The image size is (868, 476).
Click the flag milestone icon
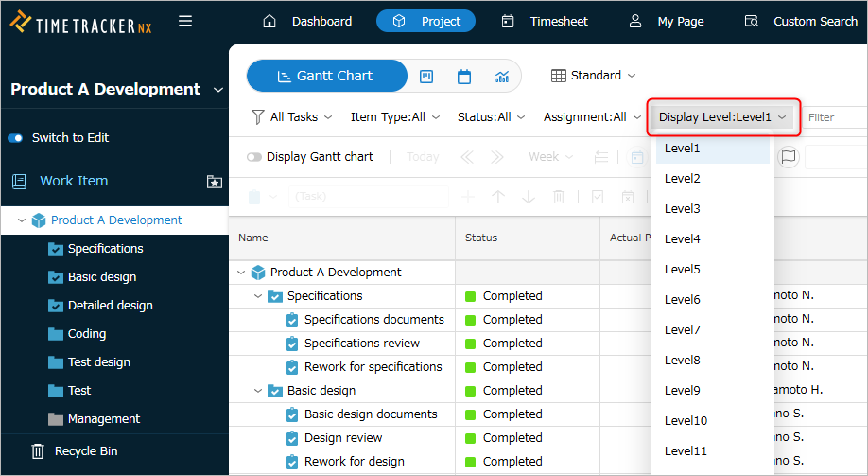789,157
